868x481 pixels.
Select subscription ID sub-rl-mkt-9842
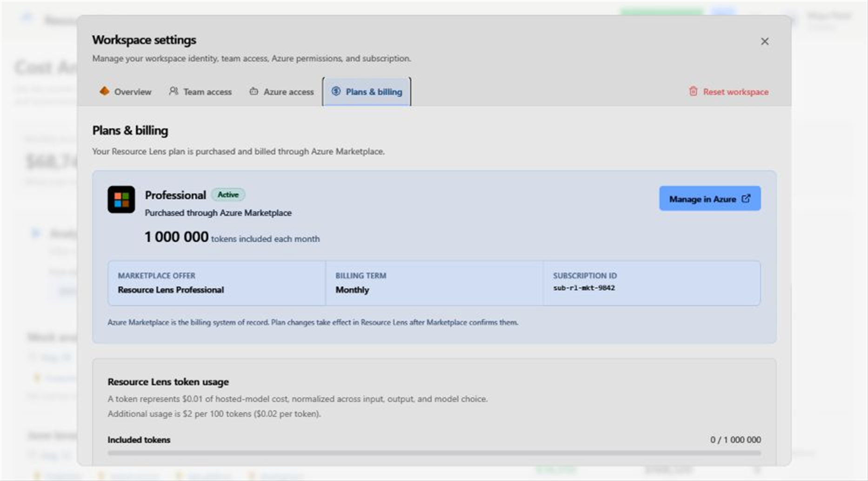[x=584, y=288]
